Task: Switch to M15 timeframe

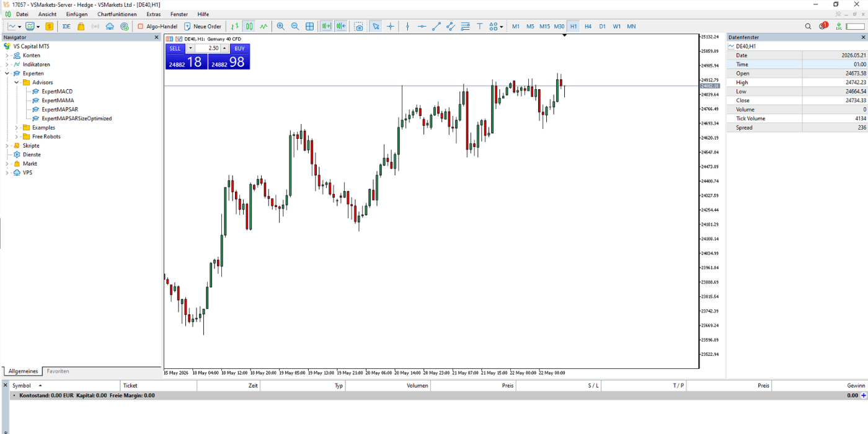Action: (544, 27)
